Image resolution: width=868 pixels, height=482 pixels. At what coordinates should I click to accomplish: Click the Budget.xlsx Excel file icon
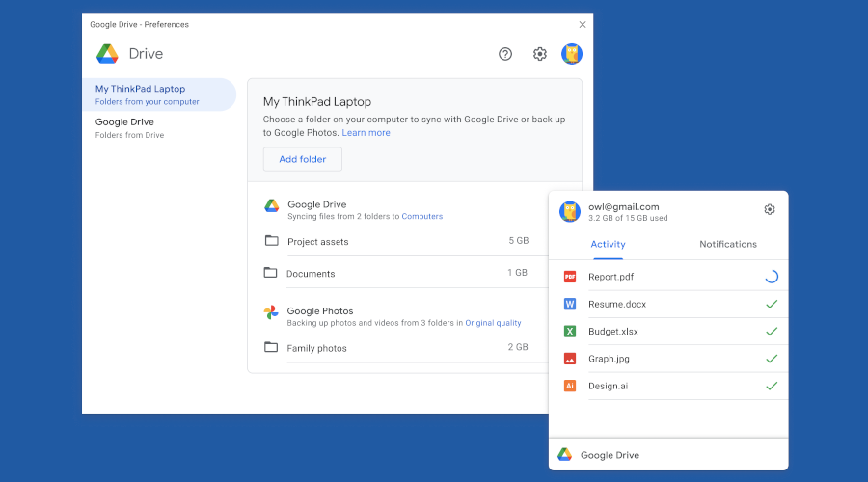(570, 331)
